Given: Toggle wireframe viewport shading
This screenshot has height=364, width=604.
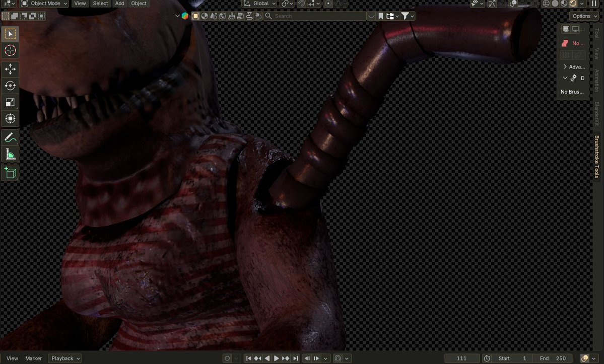Looking at the screenshot, I should [546, 4].
